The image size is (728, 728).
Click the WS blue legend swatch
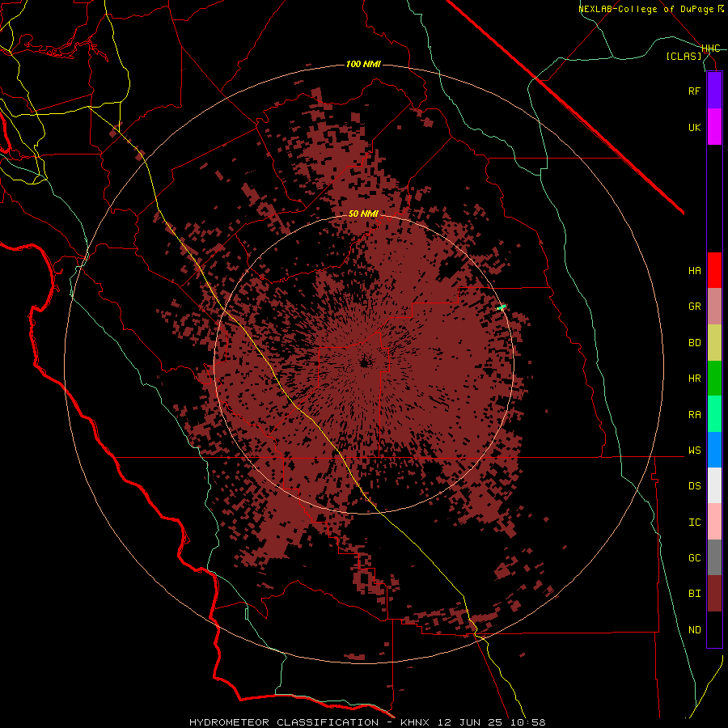(x=714, y=450)
